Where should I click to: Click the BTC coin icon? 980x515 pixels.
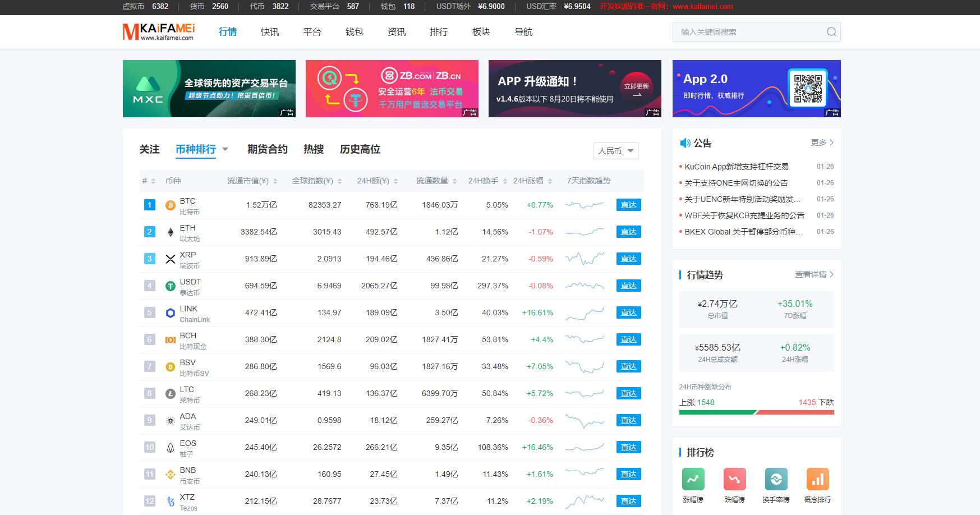(x=171, y=206)
